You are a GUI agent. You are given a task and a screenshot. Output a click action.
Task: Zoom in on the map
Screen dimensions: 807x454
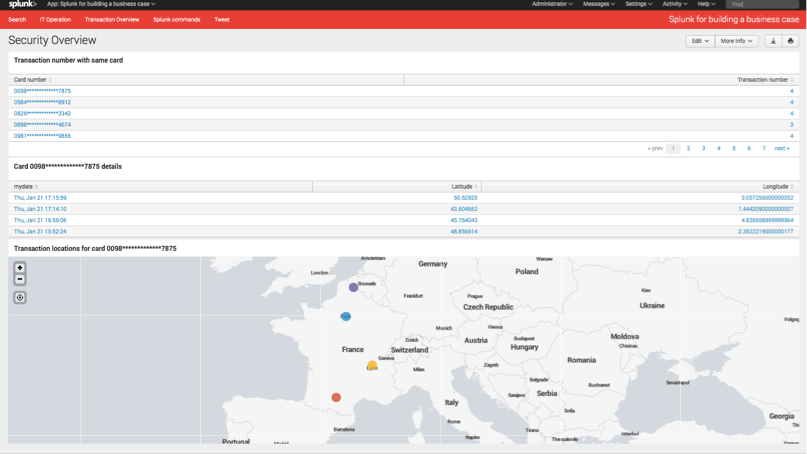(20, 268)
